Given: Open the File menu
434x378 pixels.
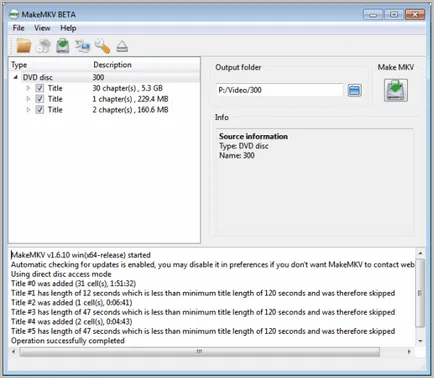Looking at the screenshot, I should coord(18,28).
